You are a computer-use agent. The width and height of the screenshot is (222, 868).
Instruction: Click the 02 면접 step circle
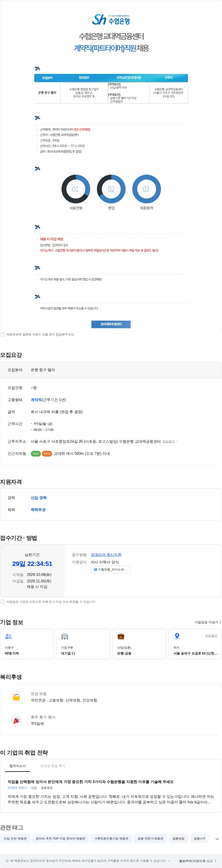click(x=111, y=189)
